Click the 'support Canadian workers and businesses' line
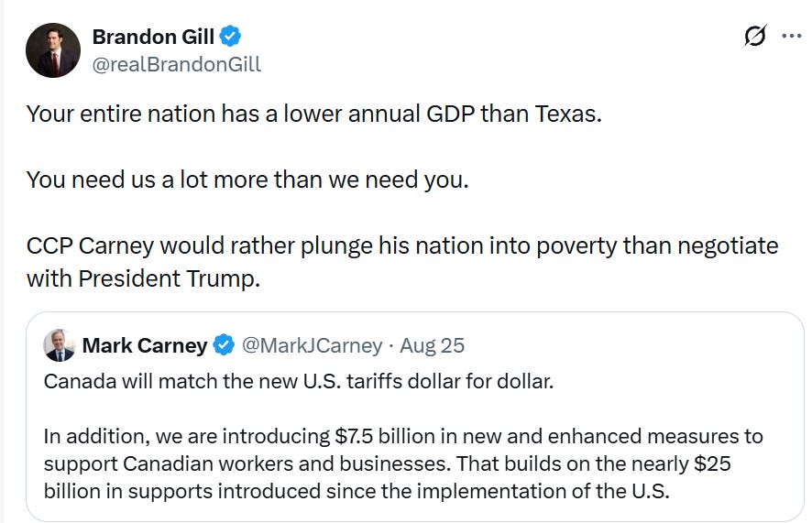The image size is (812, 523). (387, 463)
